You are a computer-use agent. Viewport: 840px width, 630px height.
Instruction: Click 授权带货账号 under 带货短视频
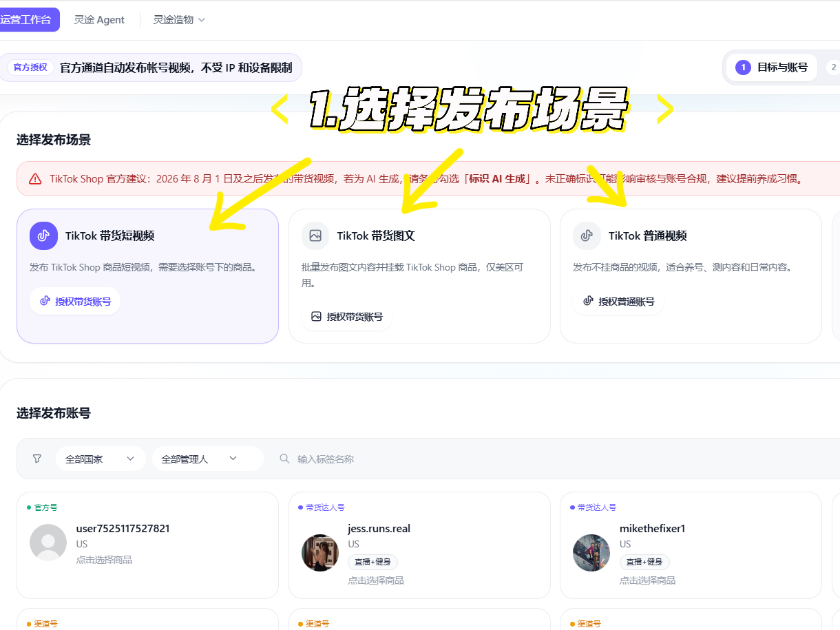tap(75, 302)
